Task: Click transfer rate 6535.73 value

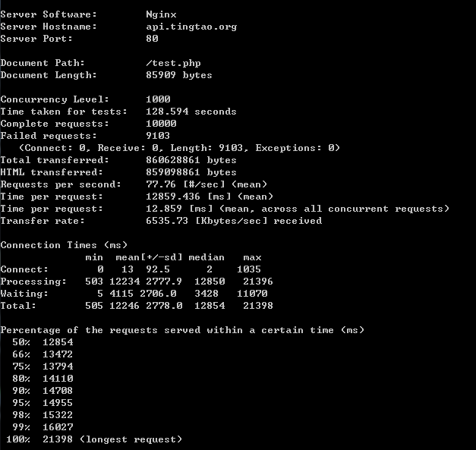Action: point(167,221)
